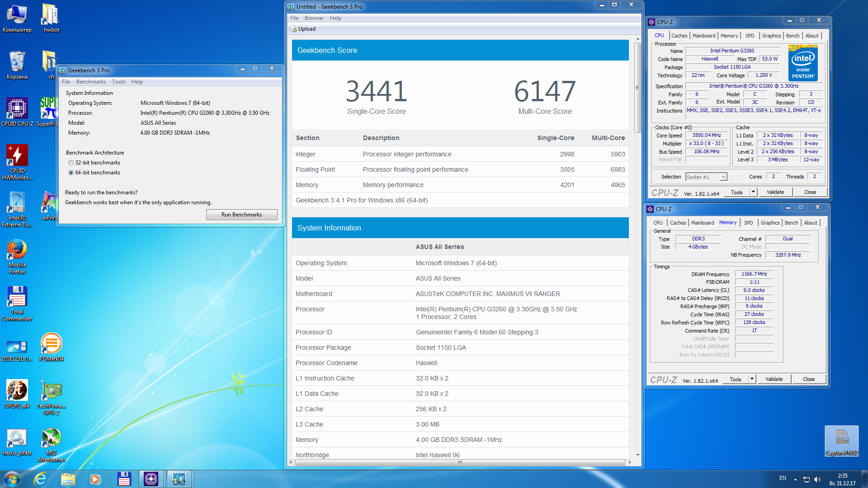The image size is (868, 488).
Task: Click the Show desktop button
Action: [864, 479]
